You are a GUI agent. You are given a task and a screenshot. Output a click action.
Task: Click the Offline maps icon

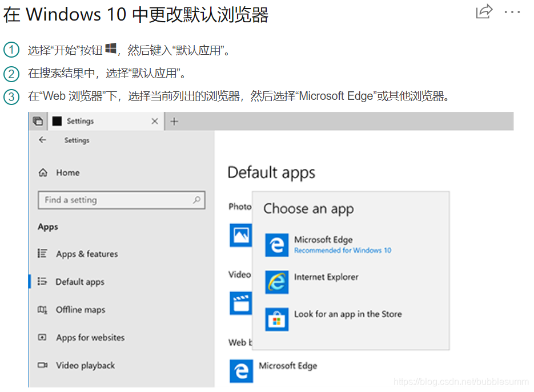coord(42,310)
